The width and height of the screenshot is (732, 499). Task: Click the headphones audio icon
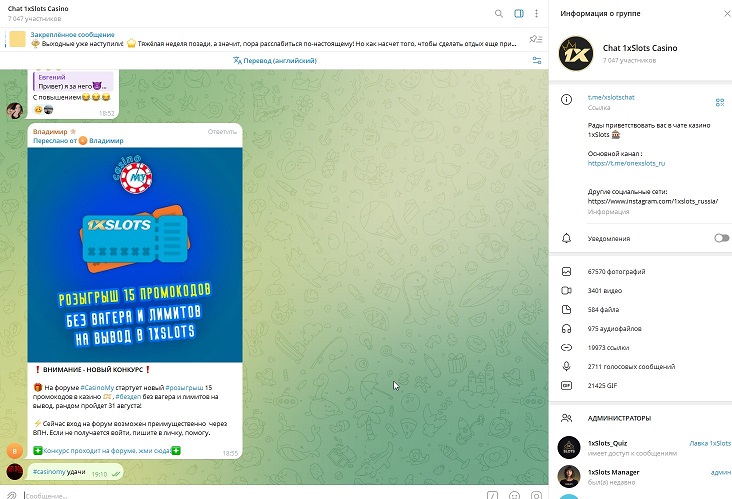point(566,329)
